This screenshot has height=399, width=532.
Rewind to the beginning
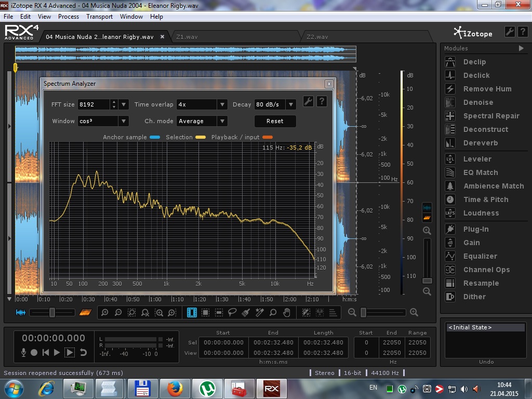(46, 353)
